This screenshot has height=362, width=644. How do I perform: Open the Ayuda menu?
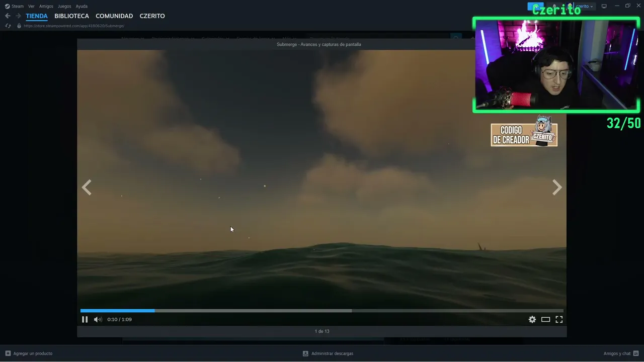click(x=82, y=6)
